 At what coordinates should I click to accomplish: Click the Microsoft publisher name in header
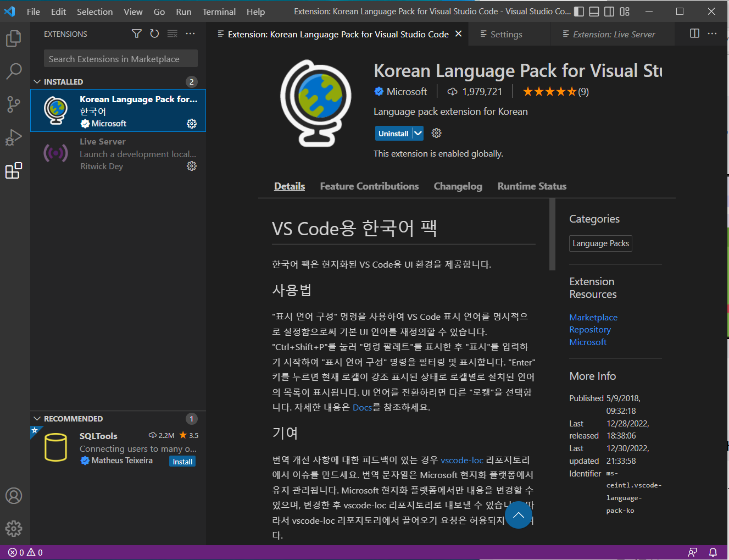coord(407,92)
